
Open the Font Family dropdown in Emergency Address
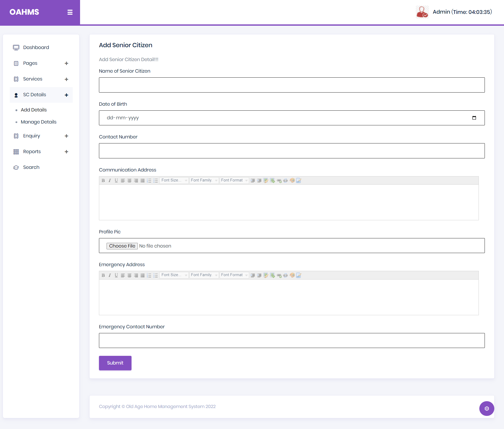(204, 275)
